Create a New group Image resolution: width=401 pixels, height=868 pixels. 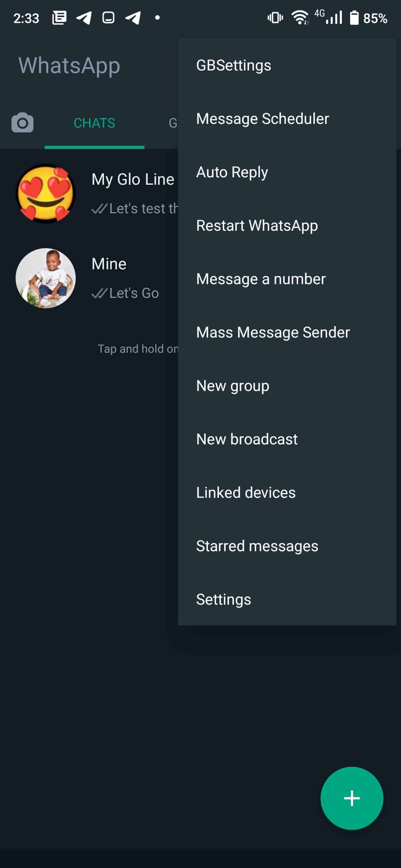(x=232, y=386)
